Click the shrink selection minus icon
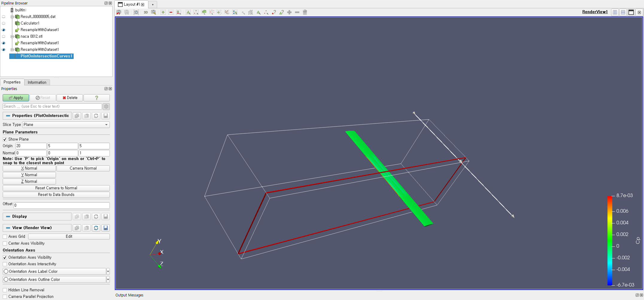644x300 pixels. point(297,12)
